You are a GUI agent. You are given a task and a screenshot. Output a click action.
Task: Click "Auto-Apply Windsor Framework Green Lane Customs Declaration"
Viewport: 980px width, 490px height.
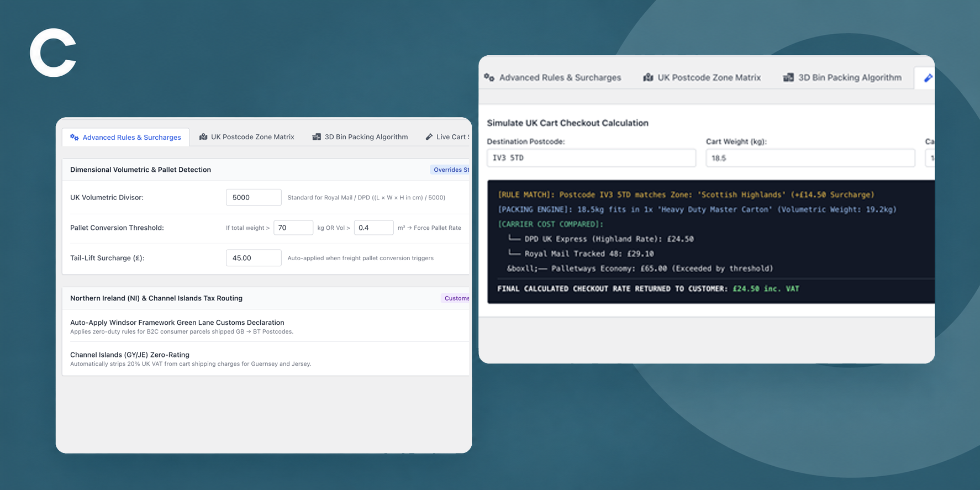[177, 323]
